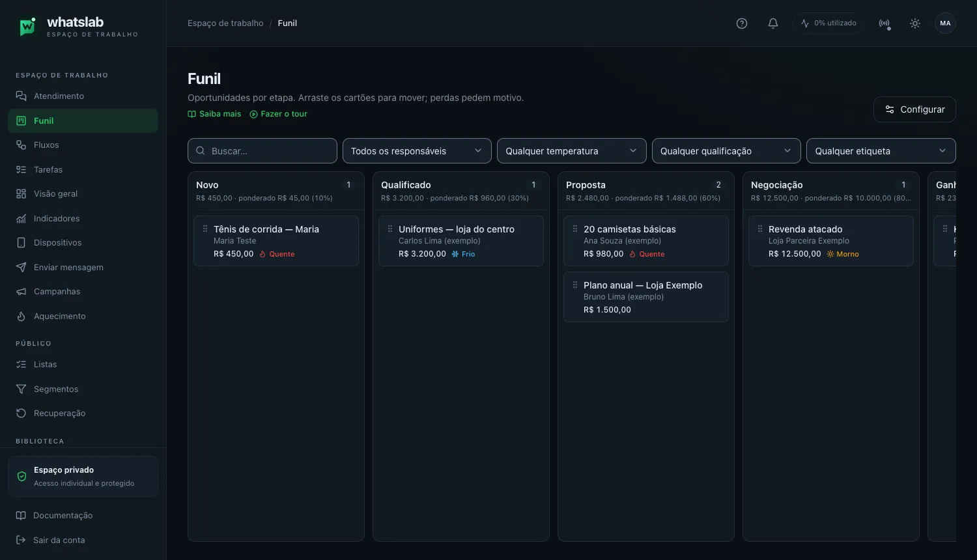Open Segmentos in the sidebar

[83, 389]
